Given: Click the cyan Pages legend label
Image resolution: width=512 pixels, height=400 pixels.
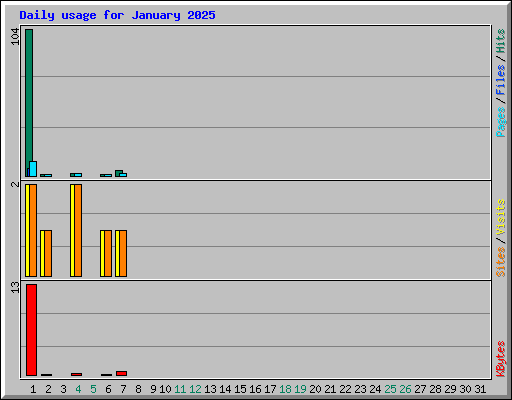Looking at the screenshot, I should pos(501,122).
